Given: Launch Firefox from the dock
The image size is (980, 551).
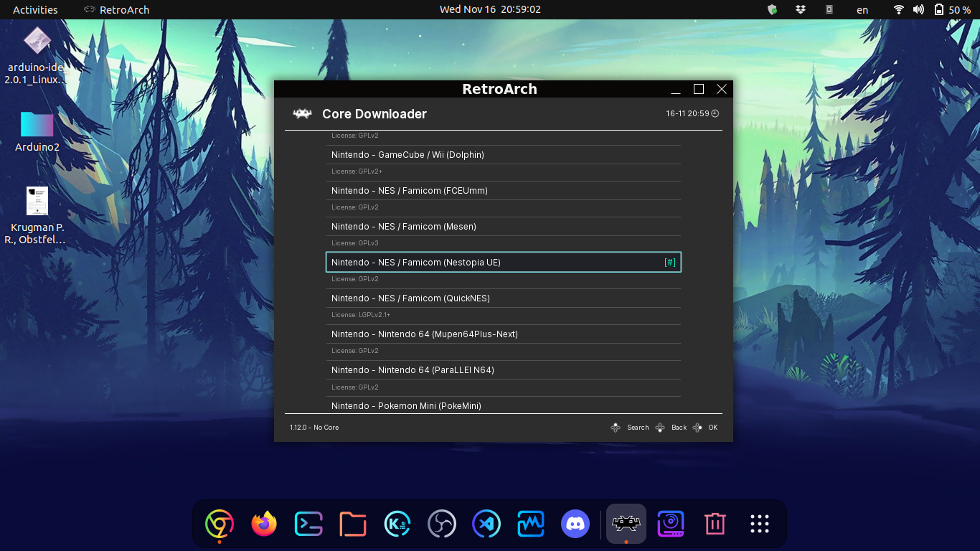Looking at the screenshot, I should [263, 524].
